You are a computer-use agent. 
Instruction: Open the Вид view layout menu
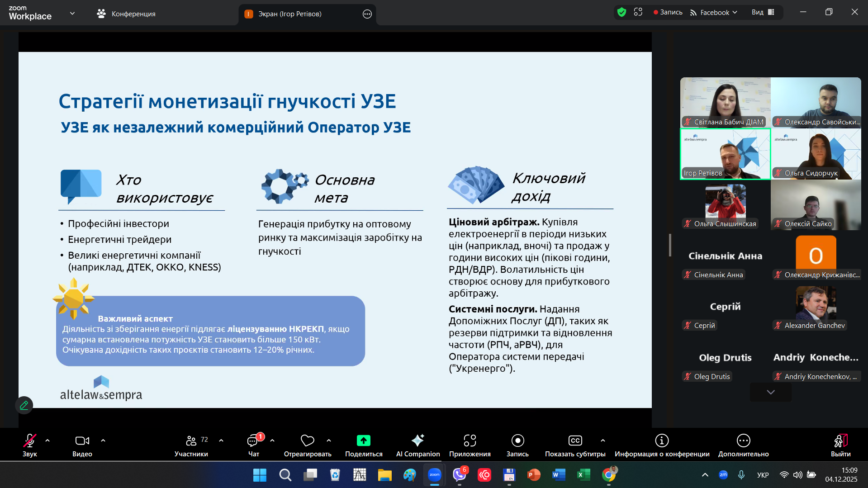763,12
